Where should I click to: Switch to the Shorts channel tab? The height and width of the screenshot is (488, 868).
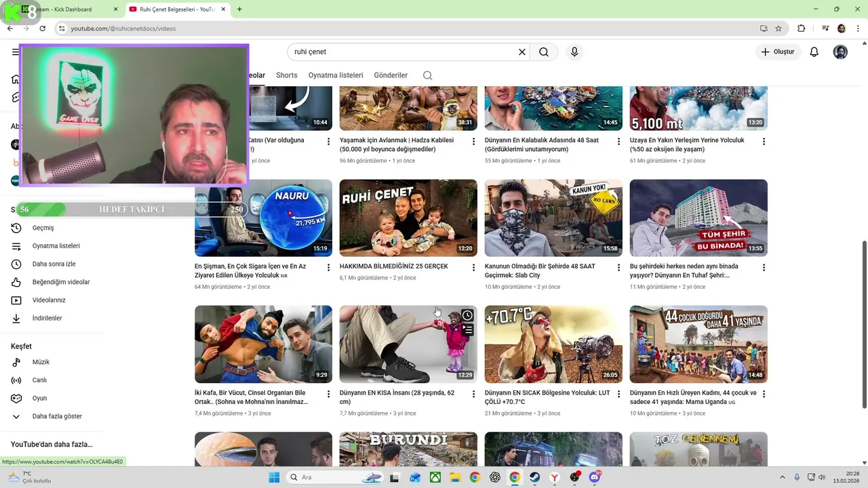[286, 75]
